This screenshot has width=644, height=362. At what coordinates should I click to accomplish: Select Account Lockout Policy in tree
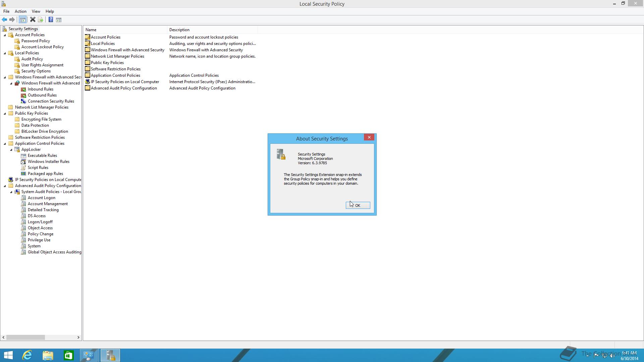pyautogui.click(x=43, y=47)
